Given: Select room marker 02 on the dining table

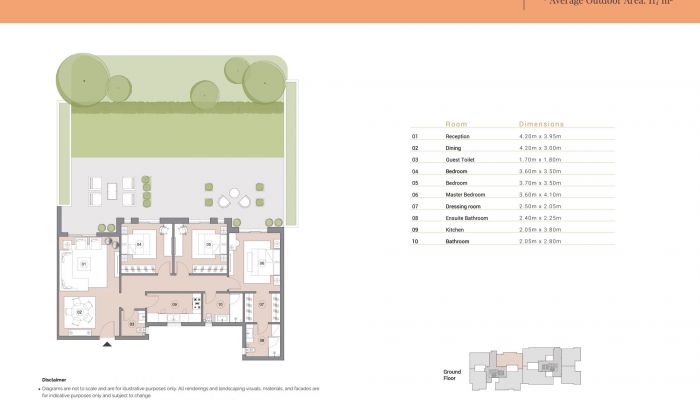Looking at the screenshot, I should point(79,312).
